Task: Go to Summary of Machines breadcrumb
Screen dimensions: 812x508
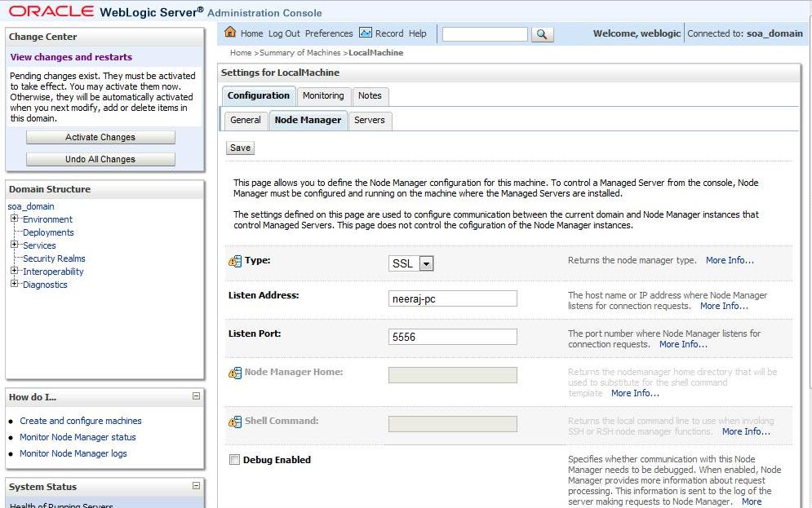Action: [300, 53]
